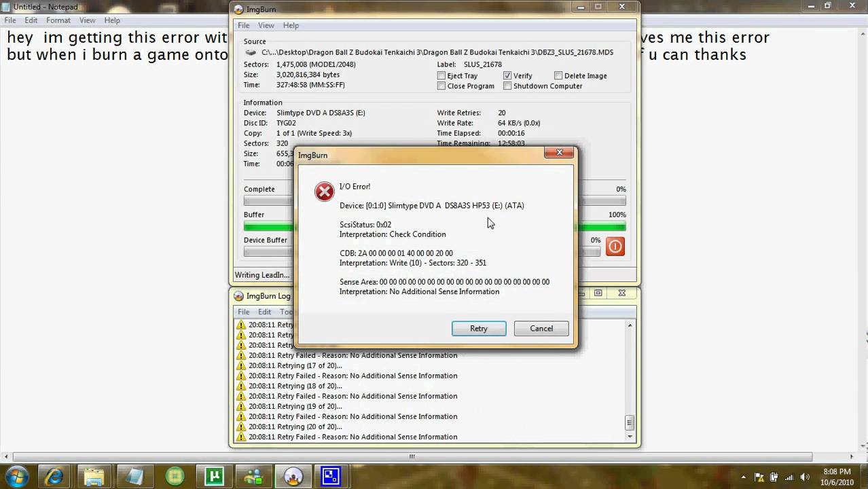868x489 pixels.
Task: Click the red stop button in ImgBurn
Action: click(615, 247)
